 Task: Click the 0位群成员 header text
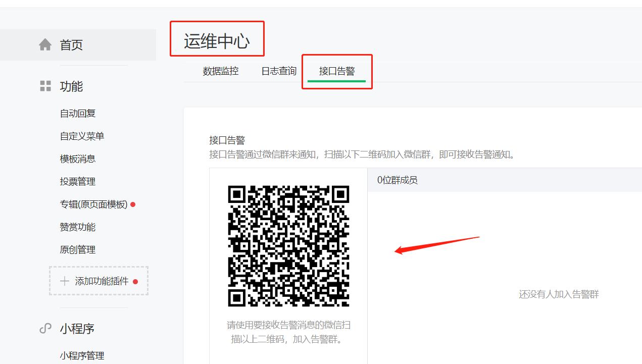pos(398,180)
